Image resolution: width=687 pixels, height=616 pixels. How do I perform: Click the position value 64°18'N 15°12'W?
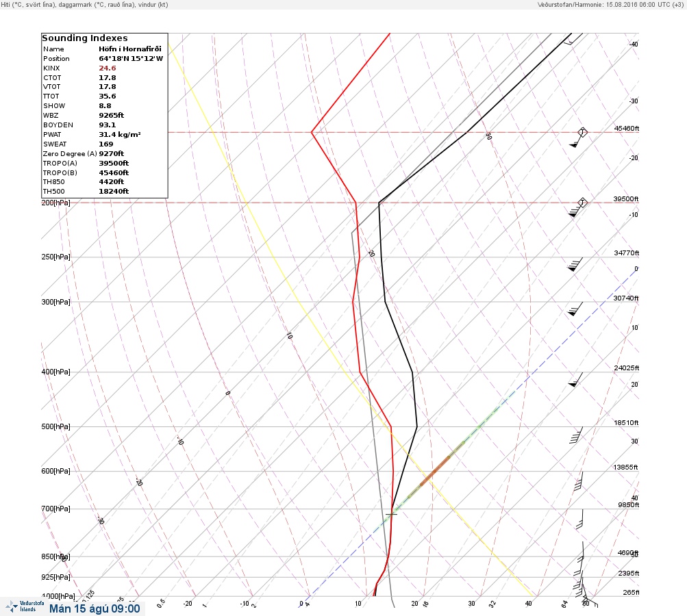[x=131, y=59]
